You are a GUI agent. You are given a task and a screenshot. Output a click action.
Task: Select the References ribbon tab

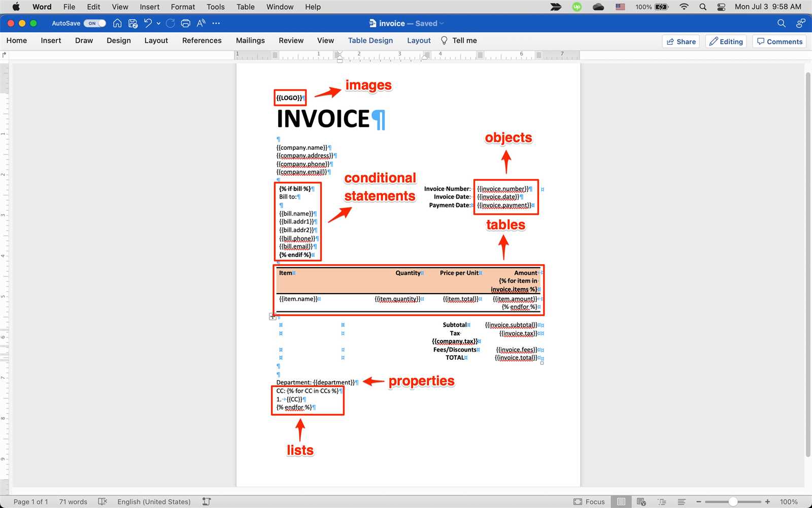[202, 41]
